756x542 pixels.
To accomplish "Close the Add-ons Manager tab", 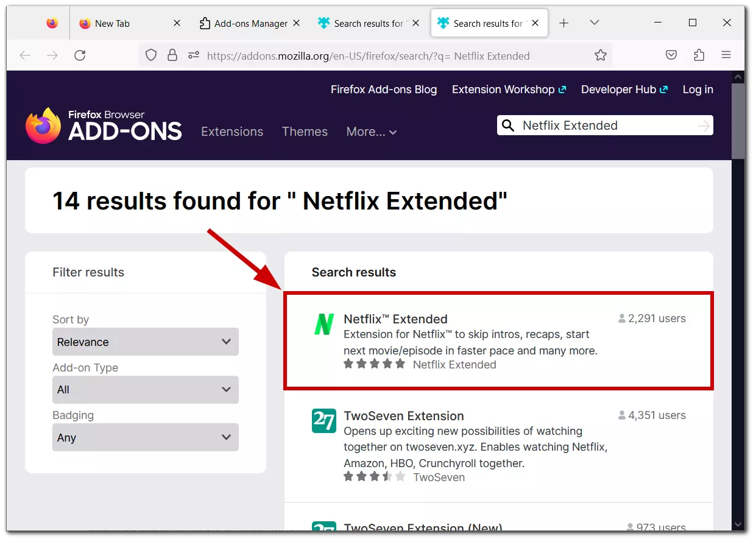I will click(x=296, y=23).
